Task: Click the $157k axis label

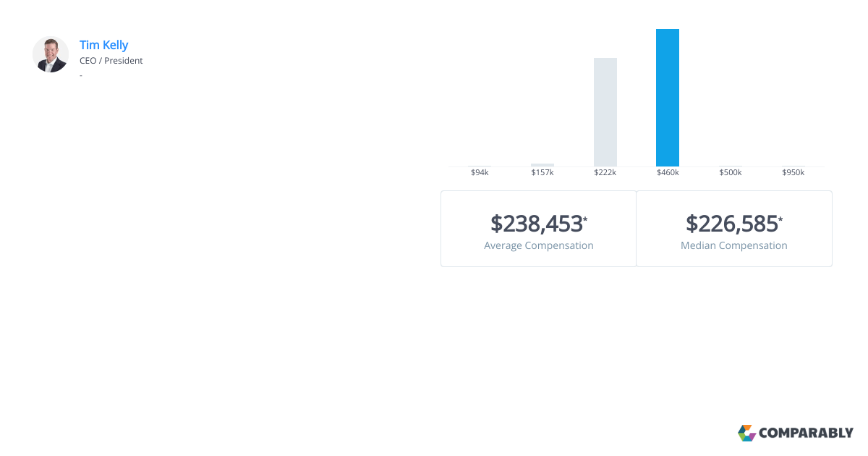Action: pyautogui.click(x=542, y=172)
